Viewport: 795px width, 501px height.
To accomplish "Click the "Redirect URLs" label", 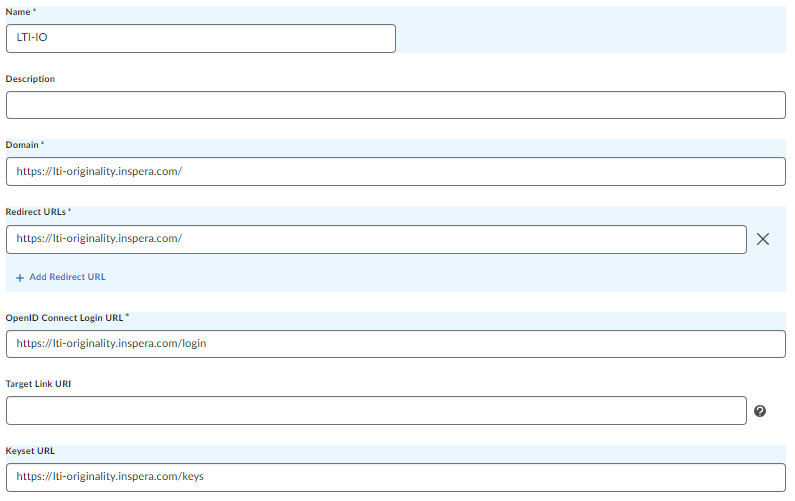I will [38, 211].
